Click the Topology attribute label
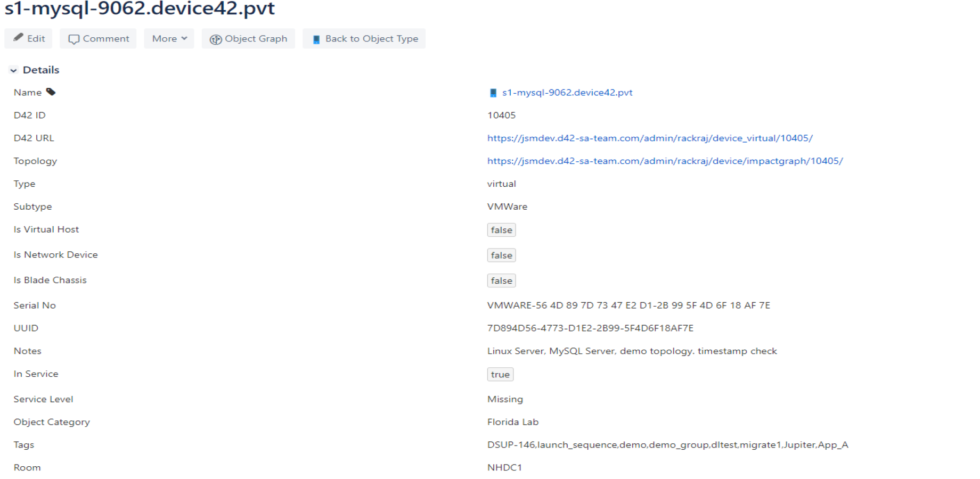980x479 pixels. [x=35, y=161]
